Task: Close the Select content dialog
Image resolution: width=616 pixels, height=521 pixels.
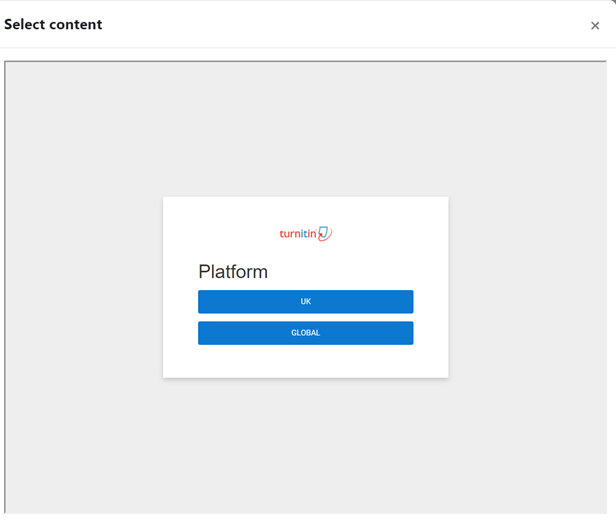Action: click(595, 26)
